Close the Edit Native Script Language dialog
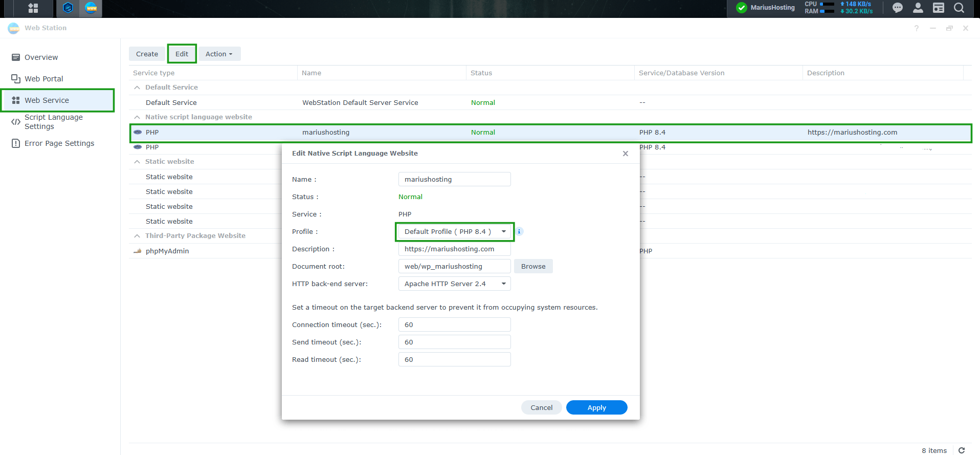 point(625,154)
